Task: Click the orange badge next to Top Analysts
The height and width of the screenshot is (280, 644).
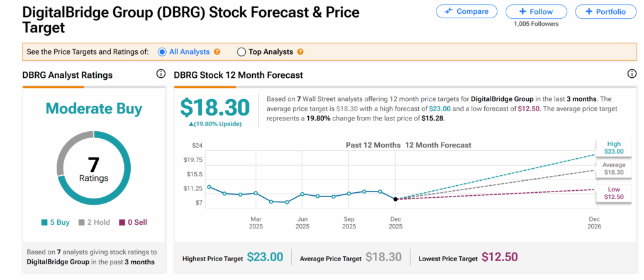Action: 300,52
